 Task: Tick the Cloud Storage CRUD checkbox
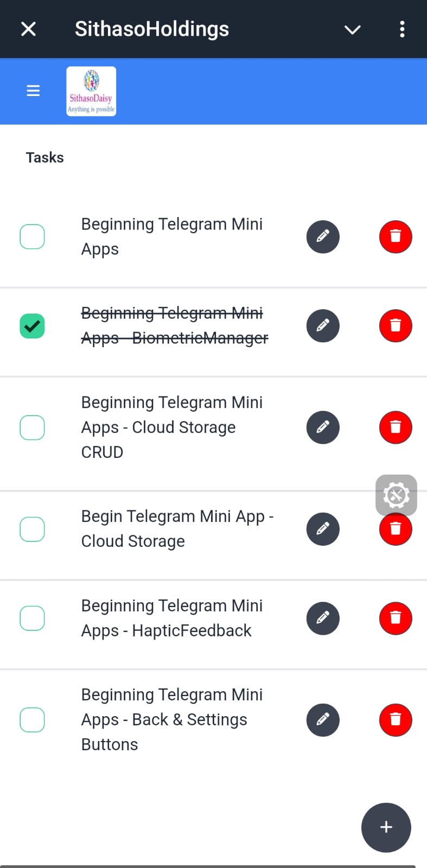[x=32, y=427]
